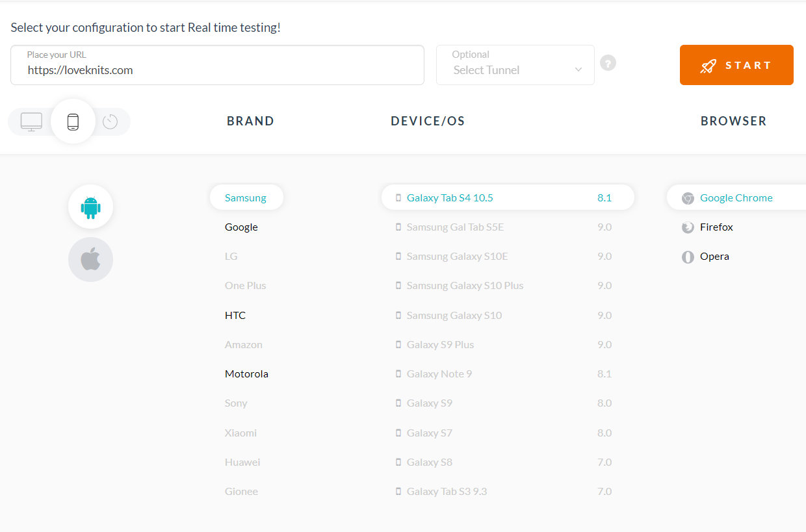Click the BROWSER column header

733,121
